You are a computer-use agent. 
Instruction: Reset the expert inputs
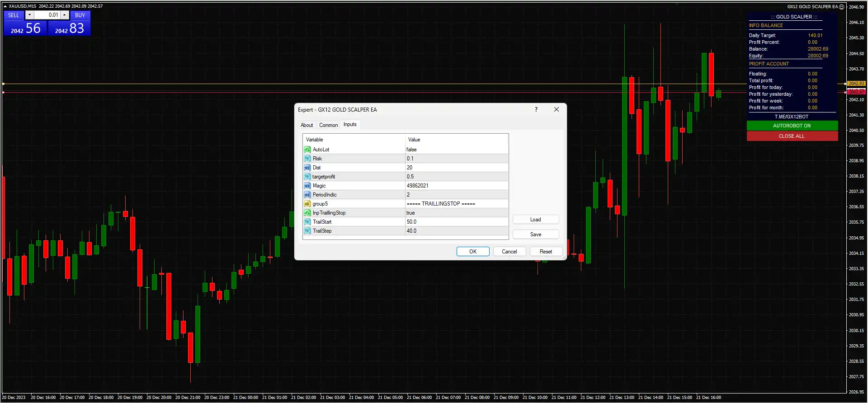pyautogui.click(x=546, y=252)
